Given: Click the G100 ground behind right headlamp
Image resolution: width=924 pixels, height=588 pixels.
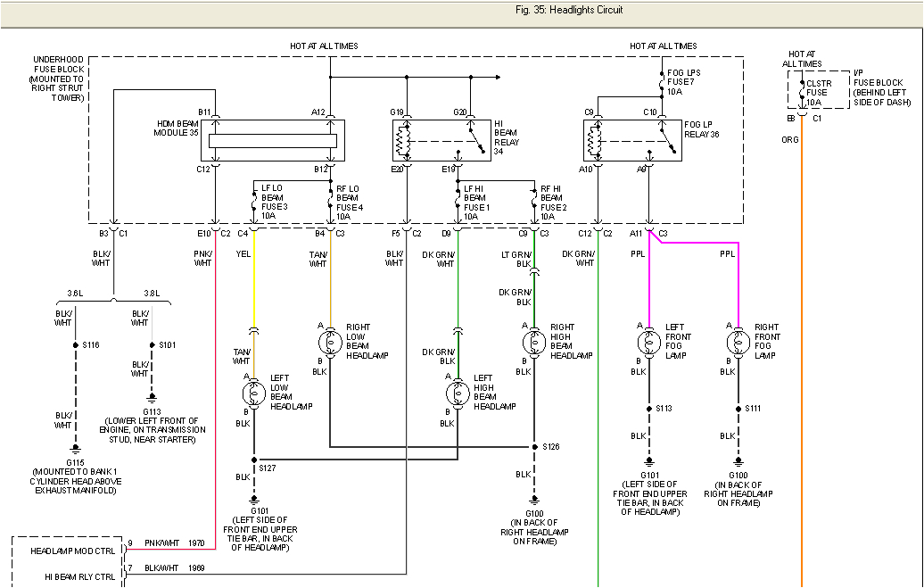Looking at the screenshot, I should [x=533, y=500].
